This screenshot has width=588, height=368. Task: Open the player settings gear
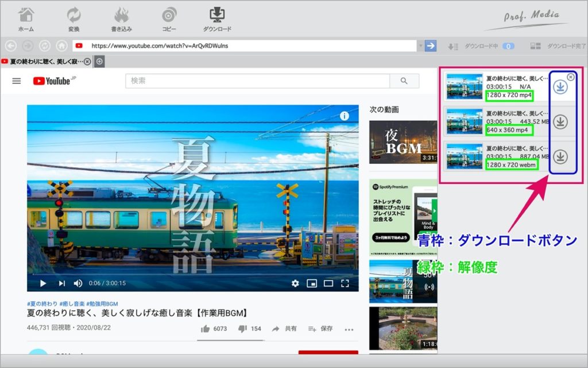[296, 283]
